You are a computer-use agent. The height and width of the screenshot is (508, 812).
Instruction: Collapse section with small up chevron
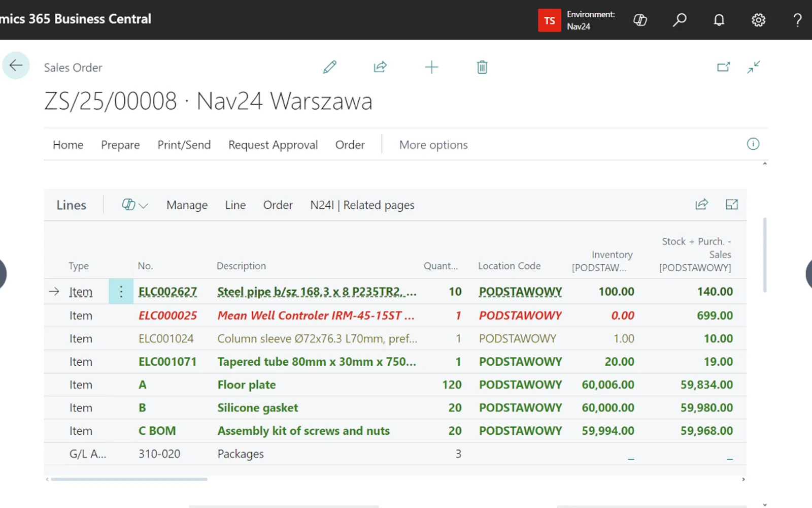click(x=765, y=164)
